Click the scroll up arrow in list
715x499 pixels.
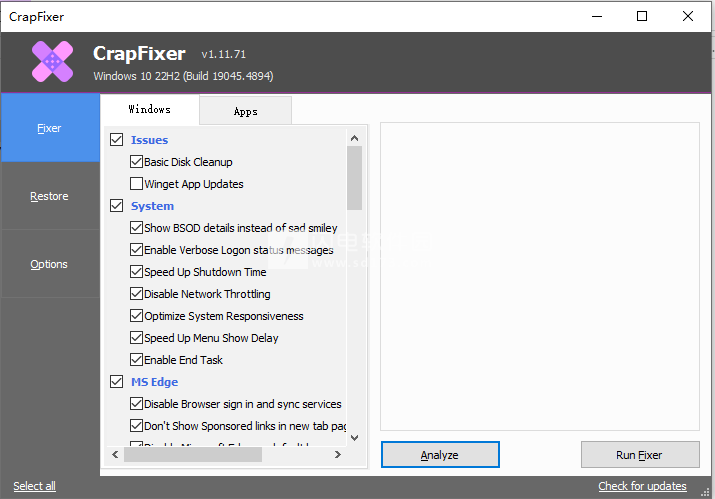[x=354, y=138]
